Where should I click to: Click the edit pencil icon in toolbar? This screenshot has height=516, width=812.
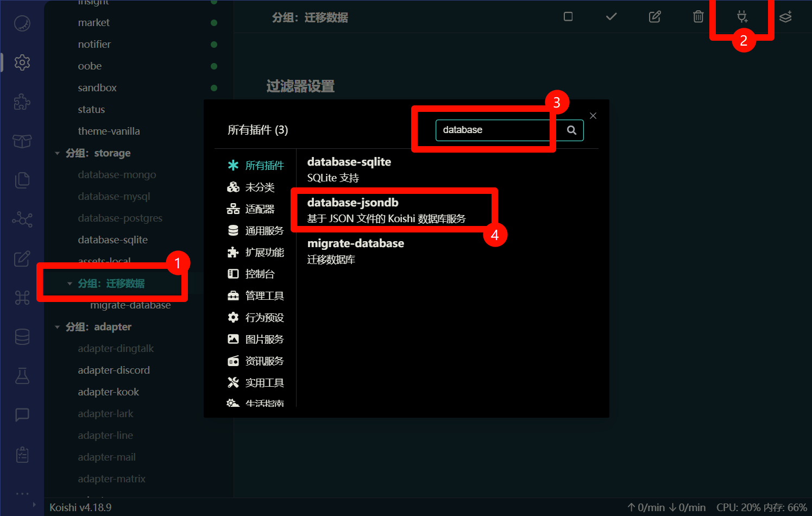(x=655, y=17)
